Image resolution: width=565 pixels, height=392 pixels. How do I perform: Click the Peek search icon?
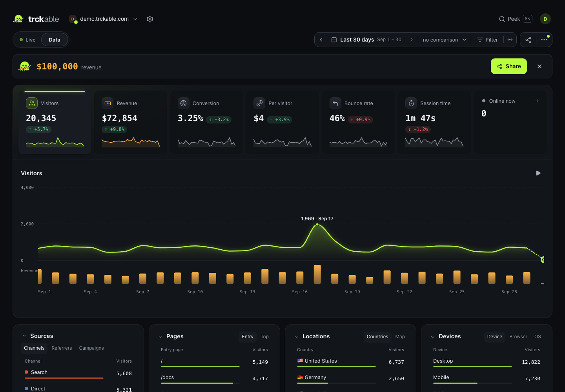click(502, 19)
